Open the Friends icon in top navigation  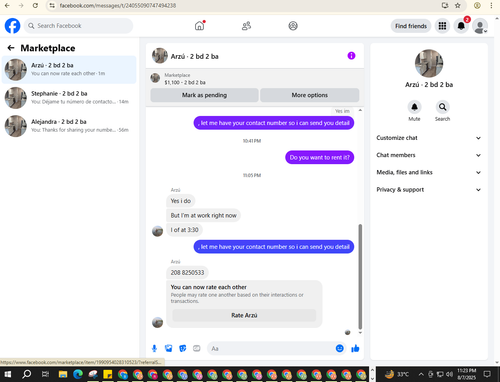tap(246, 26)
